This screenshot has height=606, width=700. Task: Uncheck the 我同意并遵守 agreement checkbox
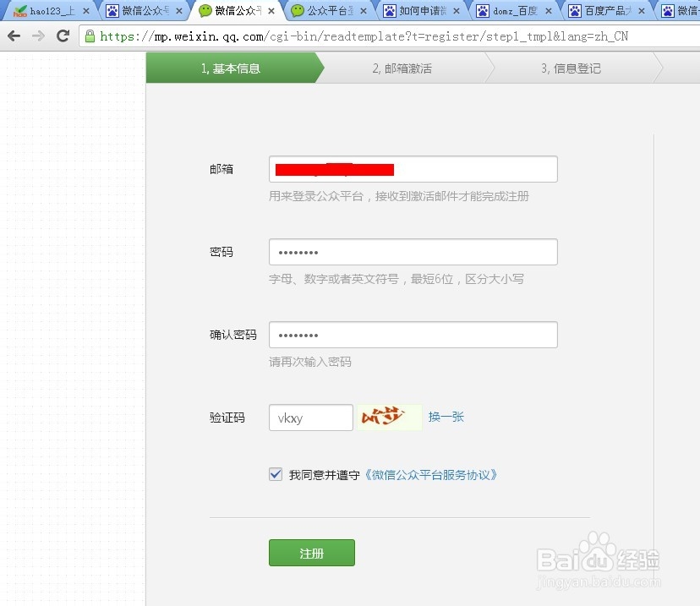coord(276,474)
